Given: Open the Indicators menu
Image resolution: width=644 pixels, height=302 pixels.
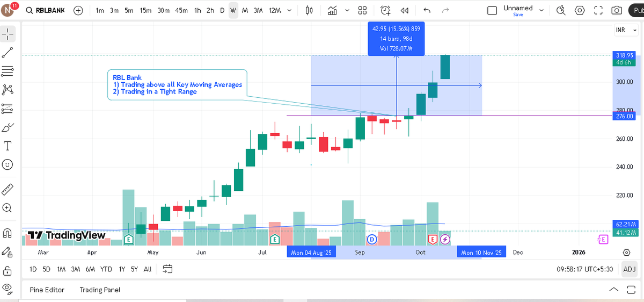Looking at the screenshot, I should [x=333, y=10].
